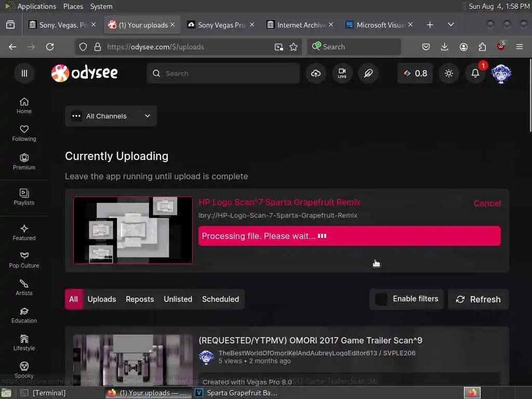Open Artists category in sidebar

(24, 288)
